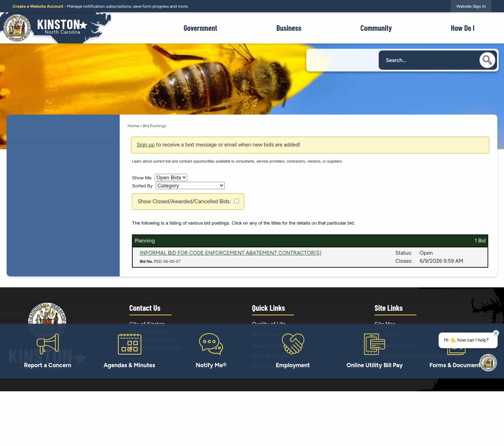The image size is (504, 446).
Task: Click the Kinston city seal logo in header
Action: click(17, 28)
